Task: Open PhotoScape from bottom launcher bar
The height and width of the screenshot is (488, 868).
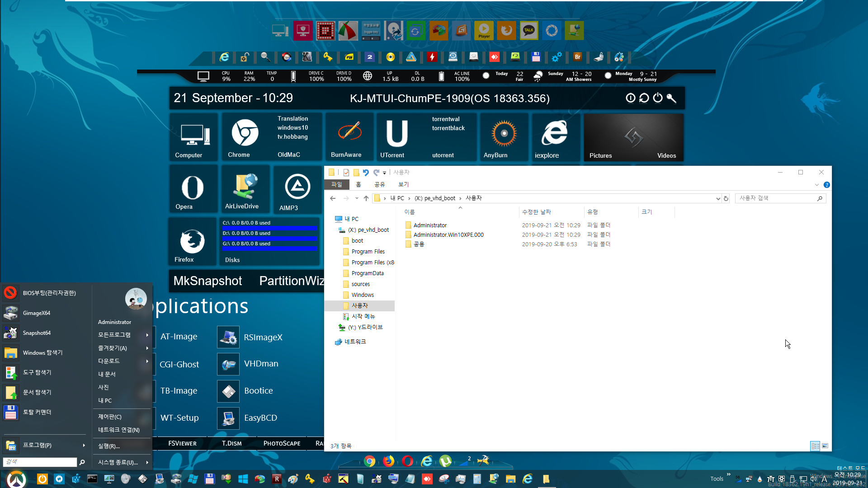Action: coord(282,443)
